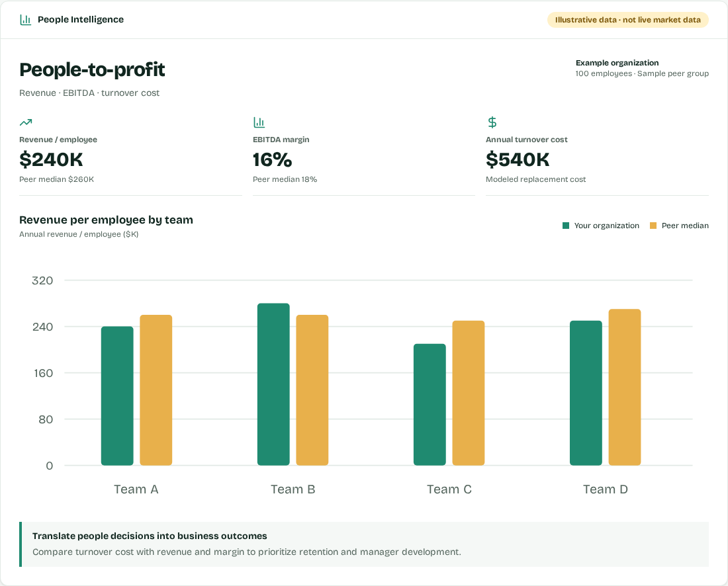The image size is (728, 586).
Task: Click the green Team C bar
Action: click(x=430, y=405)
